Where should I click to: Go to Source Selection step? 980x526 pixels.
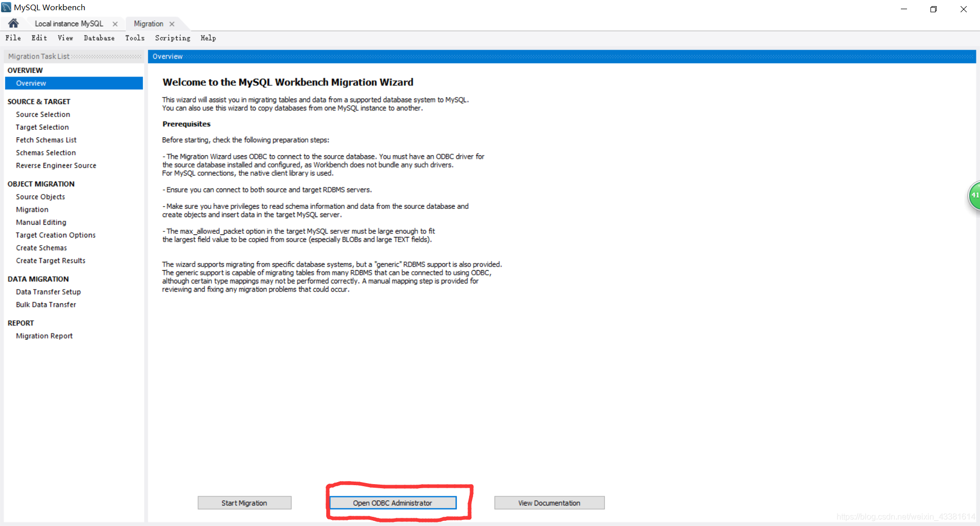[x=43, y=114]
